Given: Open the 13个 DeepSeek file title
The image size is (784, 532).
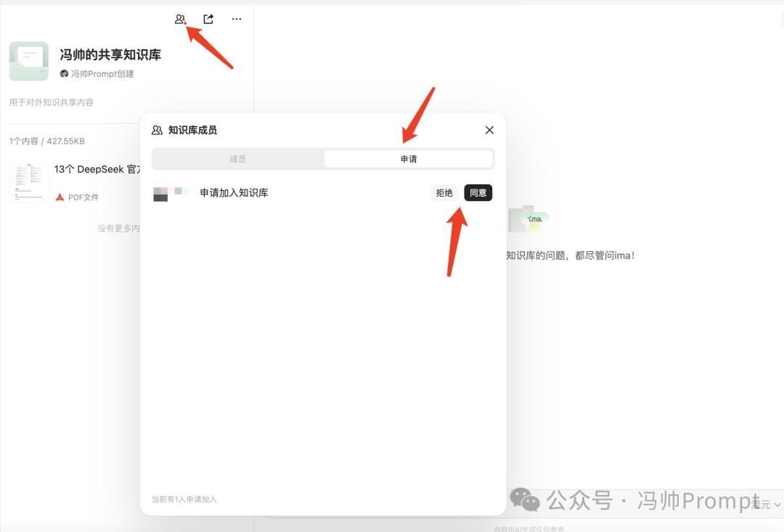Looking at the screenshot, I should [97, 170].
